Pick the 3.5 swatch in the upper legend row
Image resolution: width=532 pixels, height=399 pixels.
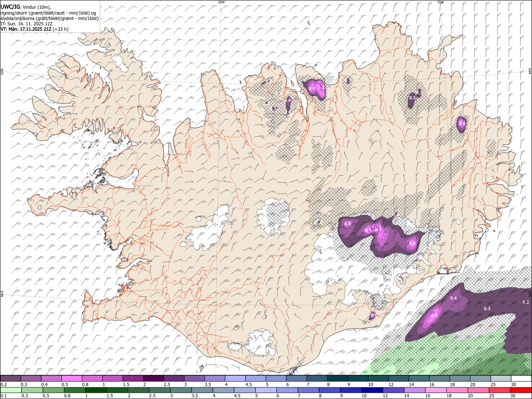point(214,379)
